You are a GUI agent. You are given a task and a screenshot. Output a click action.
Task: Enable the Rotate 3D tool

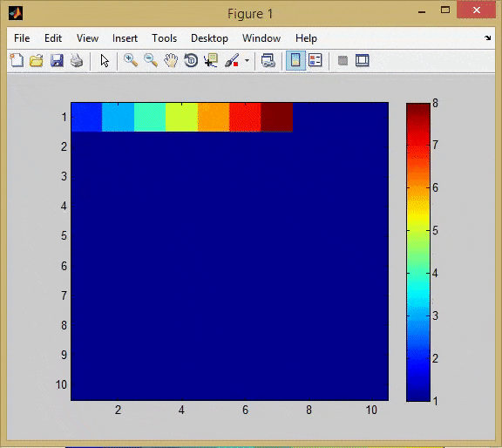point(191,60)
